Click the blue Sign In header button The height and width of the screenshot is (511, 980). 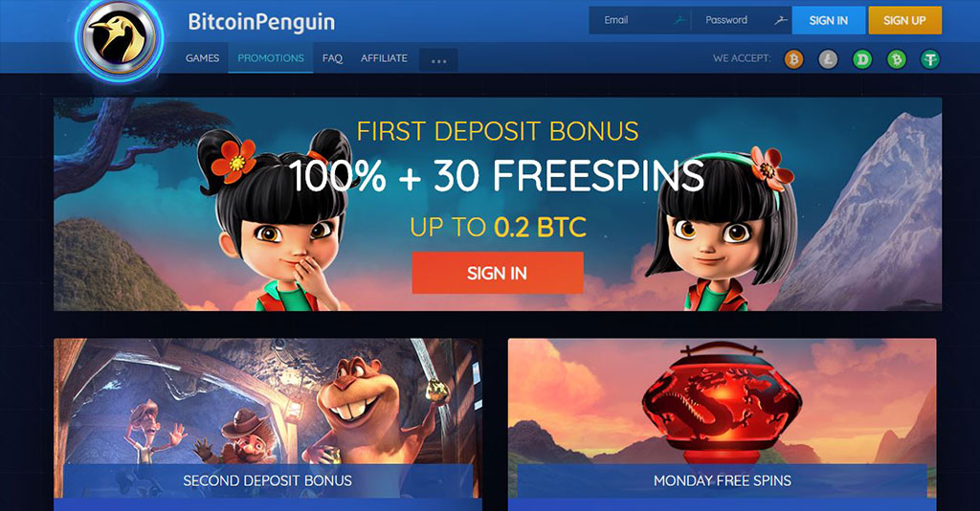(x=829, y=20)
